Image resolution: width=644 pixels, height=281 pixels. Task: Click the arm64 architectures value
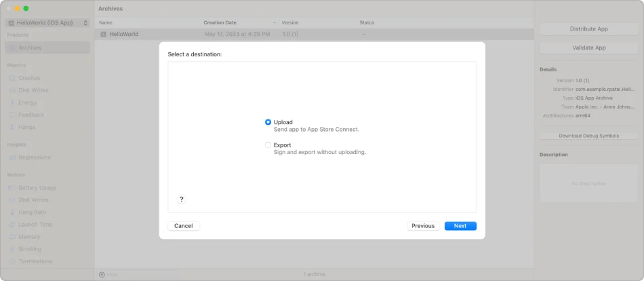(x=583, y=116)
